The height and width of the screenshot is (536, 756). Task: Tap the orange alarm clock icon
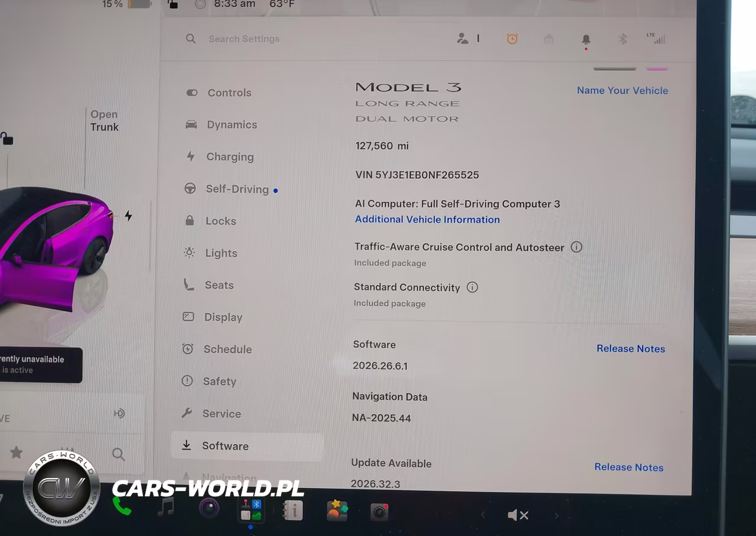512,39
